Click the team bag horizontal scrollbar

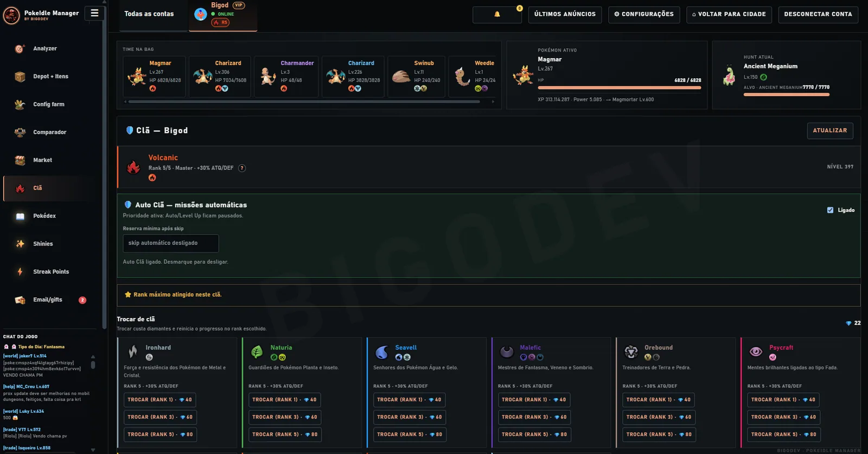tap(304, 102)
